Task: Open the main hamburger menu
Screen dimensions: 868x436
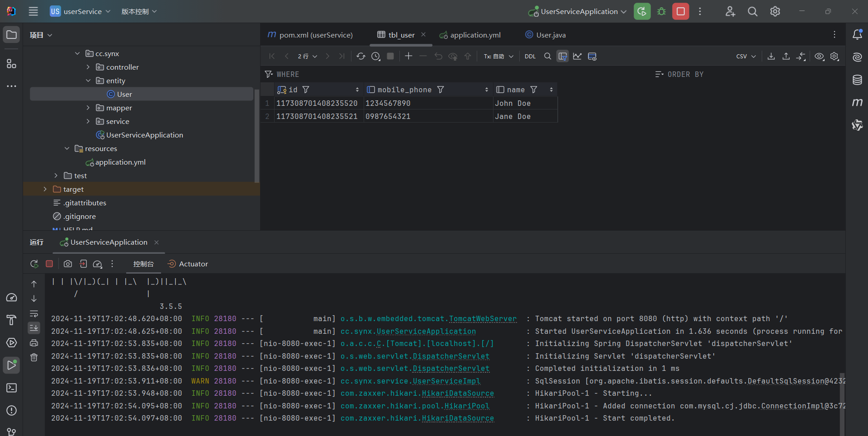Action: point(33,11)
